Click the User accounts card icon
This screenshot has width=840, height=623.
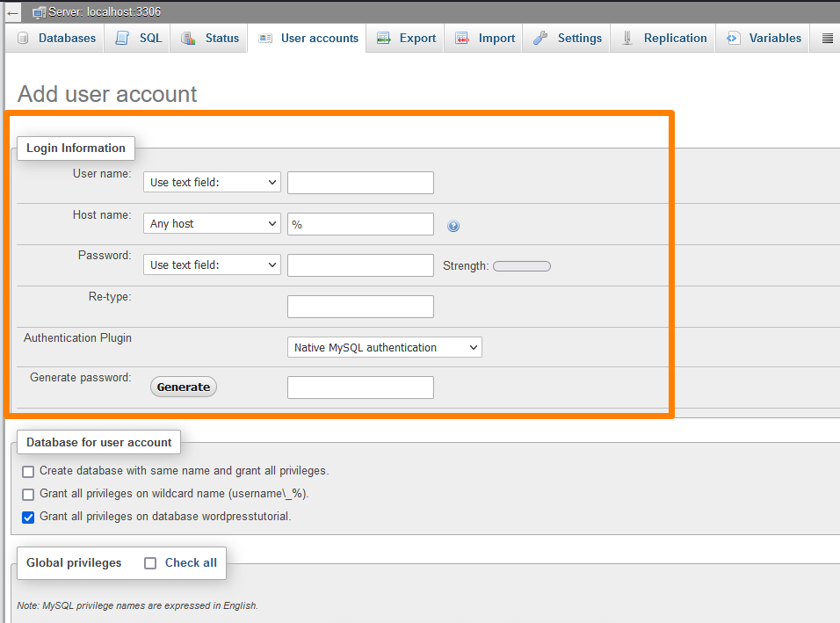(x=265, y=38)
